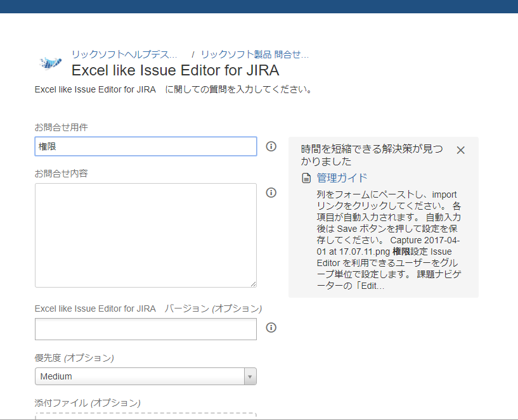Click into the お問合せ内容 text area
This screenshot has height=420, width=518.
pyautogui.click(x=146, y=235)
